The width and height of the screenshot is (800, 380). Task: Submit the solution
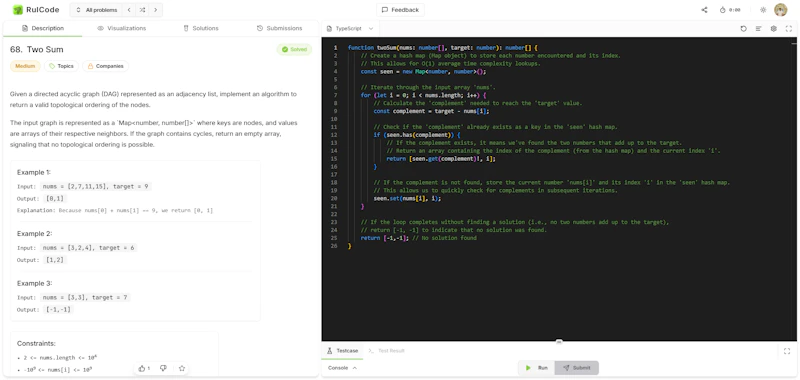click(x=577, y=368)
